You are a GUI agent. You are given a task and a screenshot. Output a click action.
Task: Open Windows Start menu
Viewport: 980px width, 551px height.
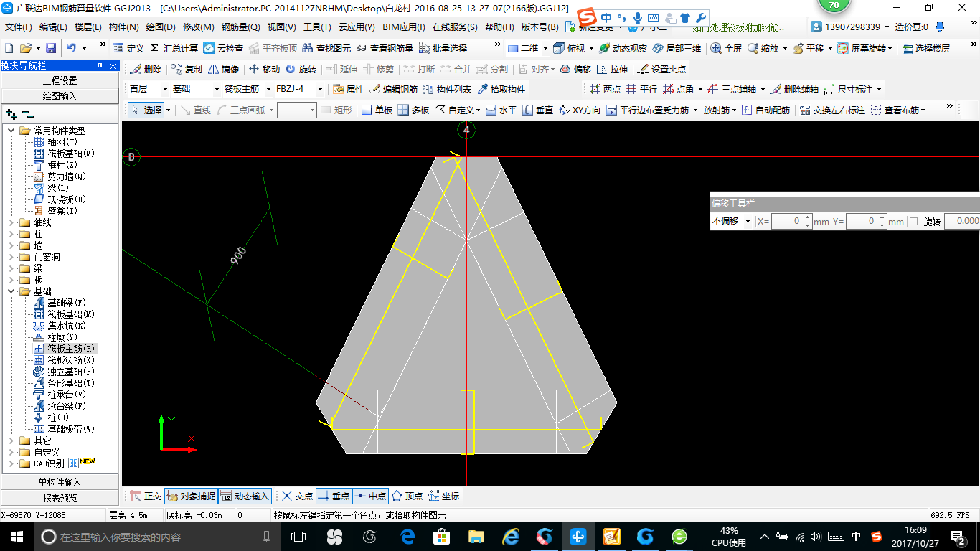(x=17, y=536)
